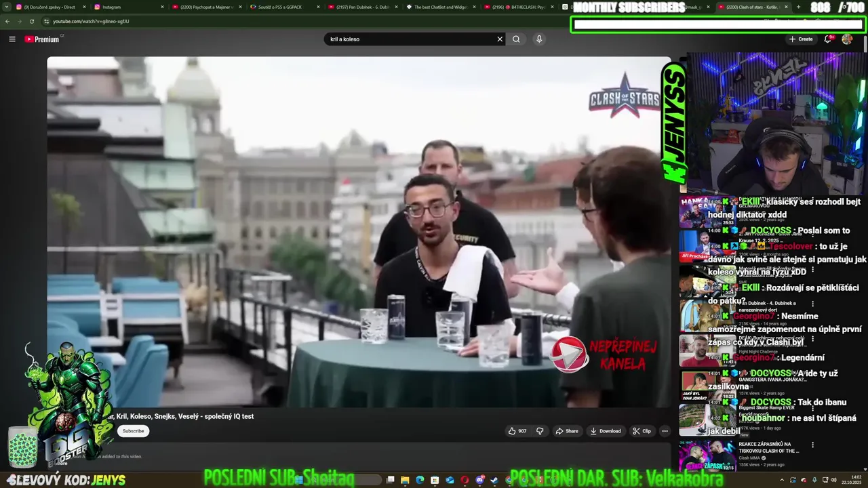Switch to The best ChatBot tab

(441, 7)
